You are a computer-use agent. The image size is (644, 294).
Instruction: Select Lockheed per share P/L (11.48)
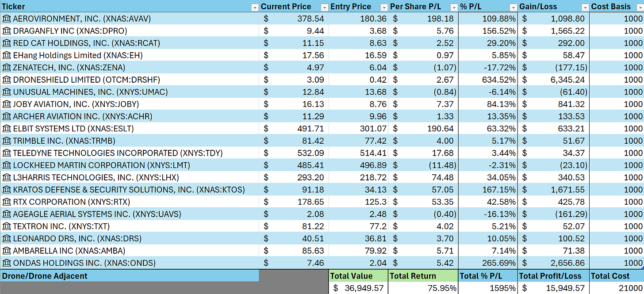pos(423,165)
